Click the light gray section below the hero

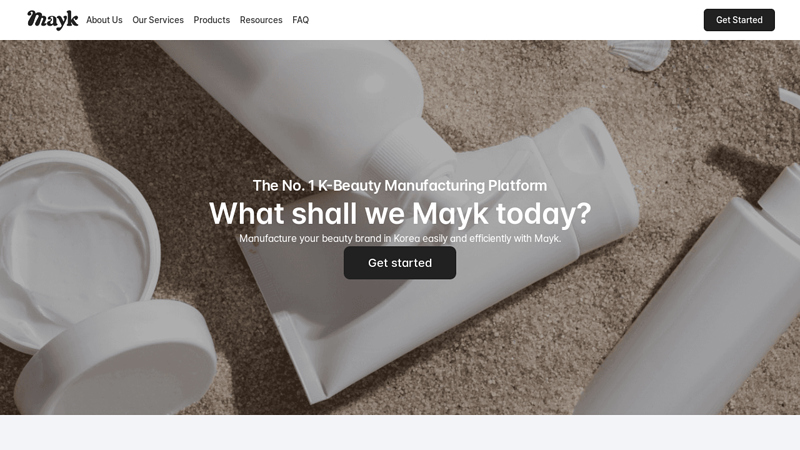(x=400, y=432)
